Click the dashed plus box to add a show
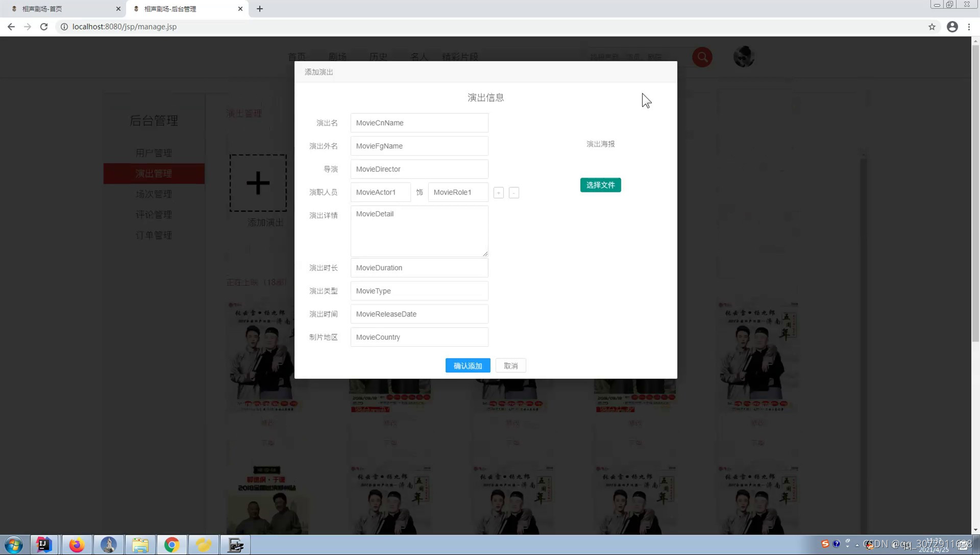Viewport: 980px width, 555px height. pyautogui.click(x=258, y=183)
